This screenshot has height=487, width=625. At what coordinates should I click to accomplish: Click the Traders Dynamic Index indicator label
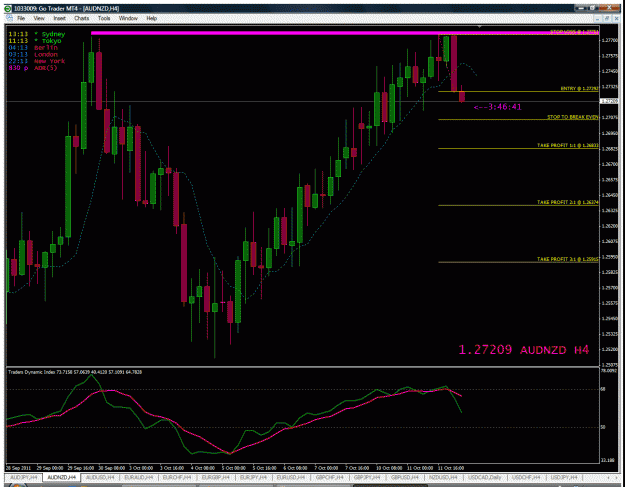click(x=75, y=372)
